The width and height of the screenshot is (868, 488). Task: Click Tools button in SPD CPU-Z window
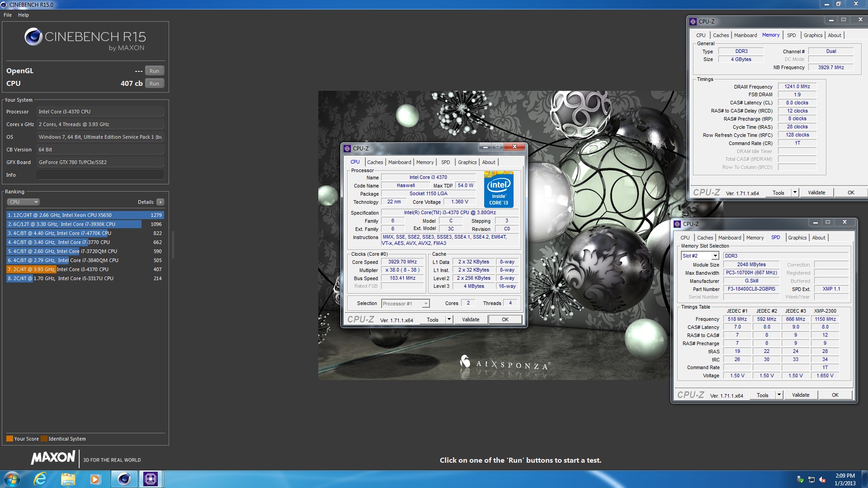pos(763,395)
